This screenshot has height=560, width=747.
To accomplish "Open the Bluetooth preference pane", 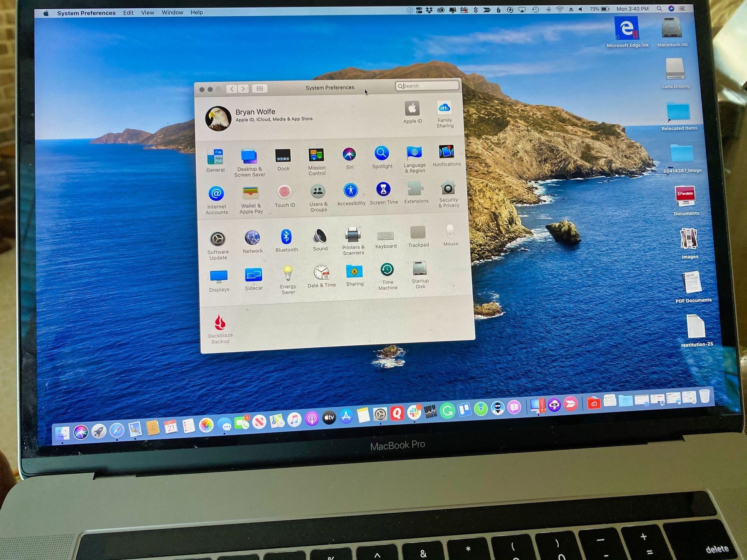I will point(286,237).
